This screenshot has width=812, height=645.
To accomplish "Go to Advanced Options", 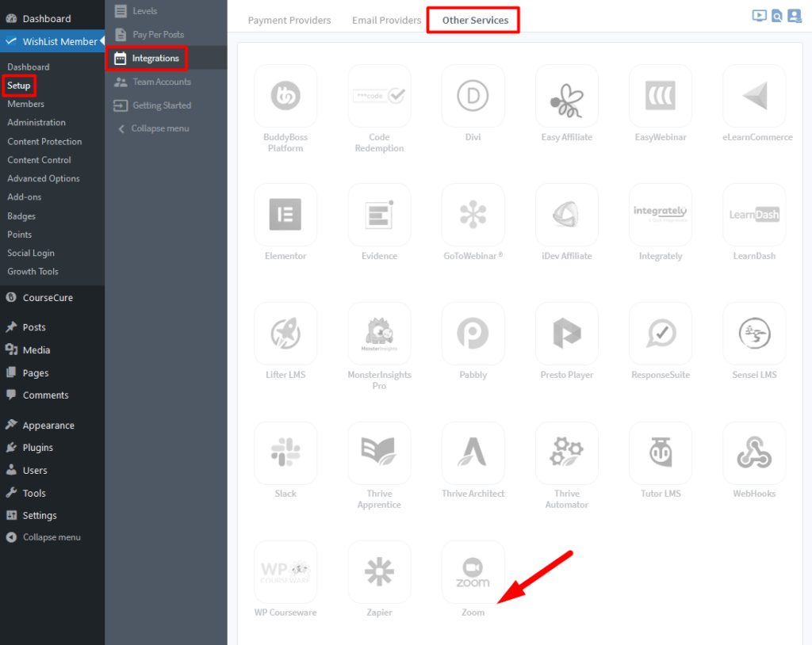I will click(44, 178).
